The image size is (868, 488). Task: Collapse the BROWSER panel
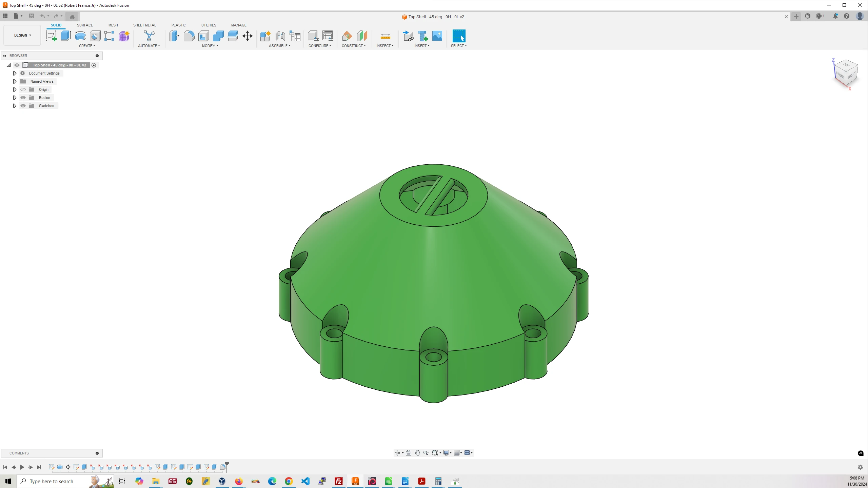(5, 56)
